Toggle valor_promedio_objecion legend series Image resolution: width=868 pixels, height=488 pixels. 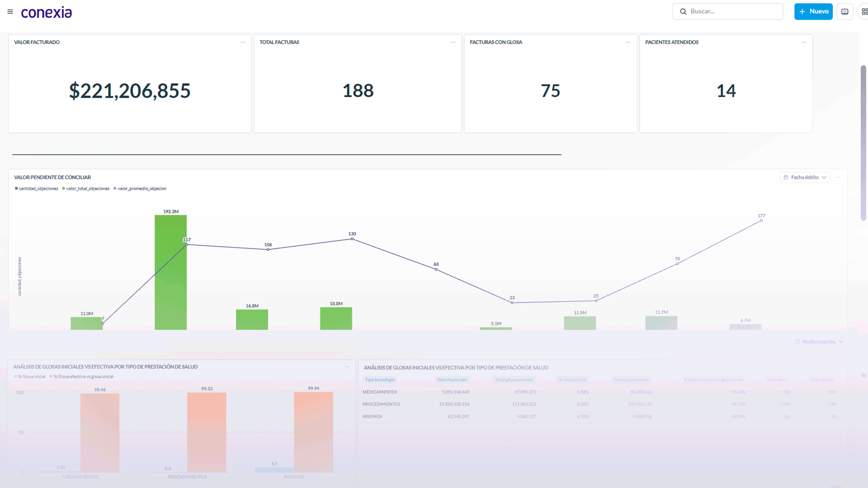pyautogui.click(x=140, y=189)
